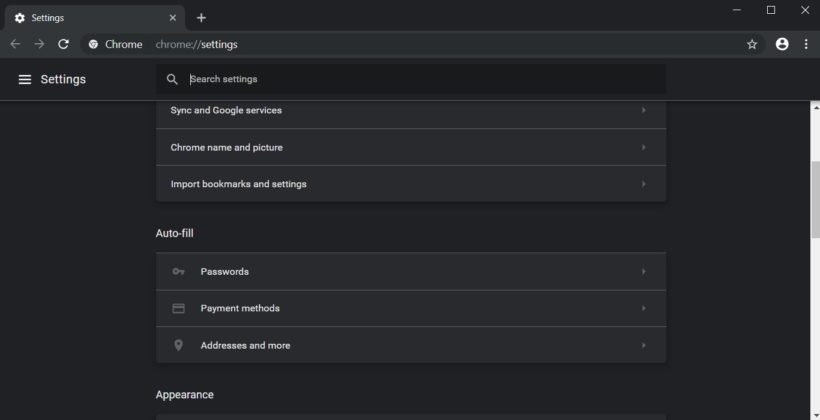Click the reload page icon
Screen dimensions: 820x420
[63, 44]
